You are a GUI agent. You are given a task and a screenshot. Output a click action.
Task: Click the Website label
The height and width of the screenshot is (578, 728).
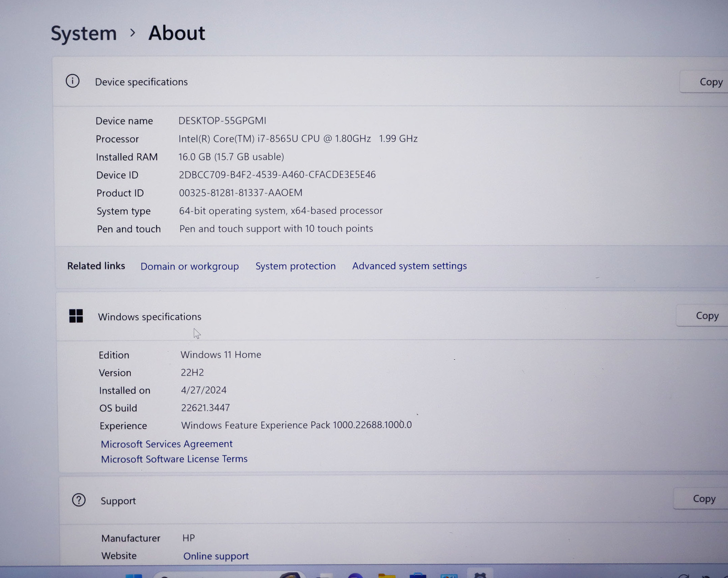(119, 556)
